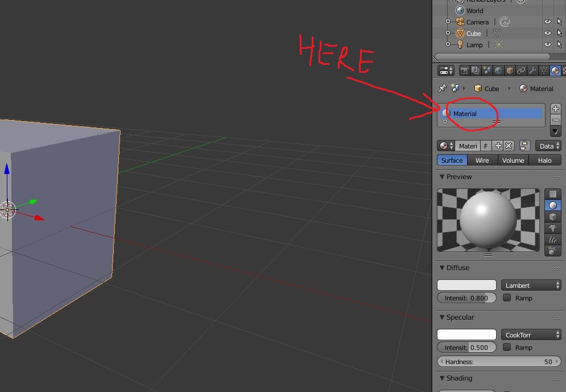The height and width of the screenshot is (392, 566).
Task: Select the Halo material type tab
Action: coord(545,160)
